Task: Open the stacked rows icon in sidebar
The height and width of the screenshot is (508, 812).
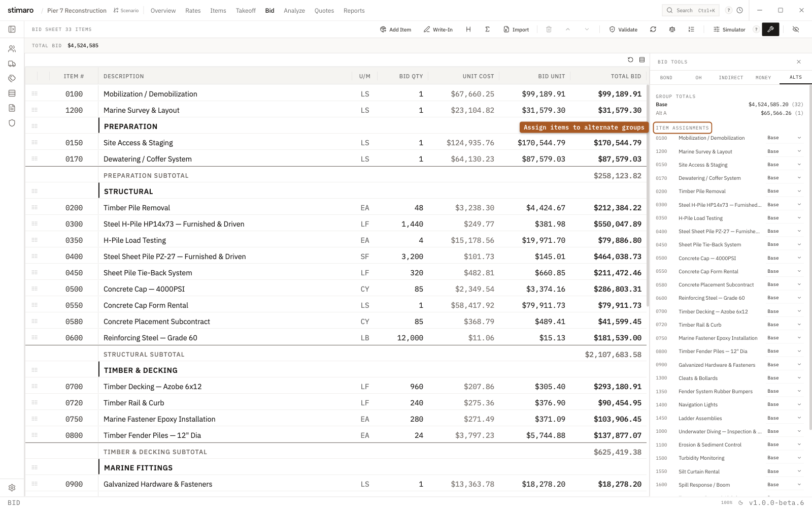Action: (x=12, y=93)
